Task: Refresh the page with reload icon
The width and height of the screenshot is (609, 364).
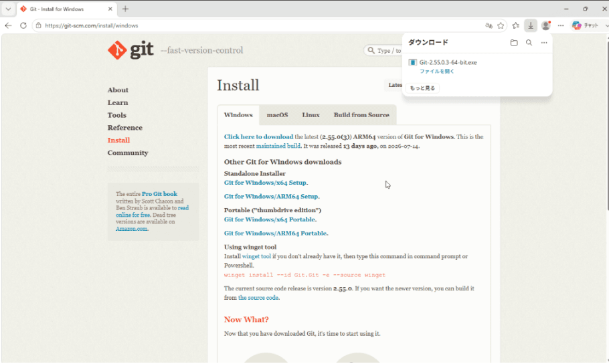Action: point(23,25)
